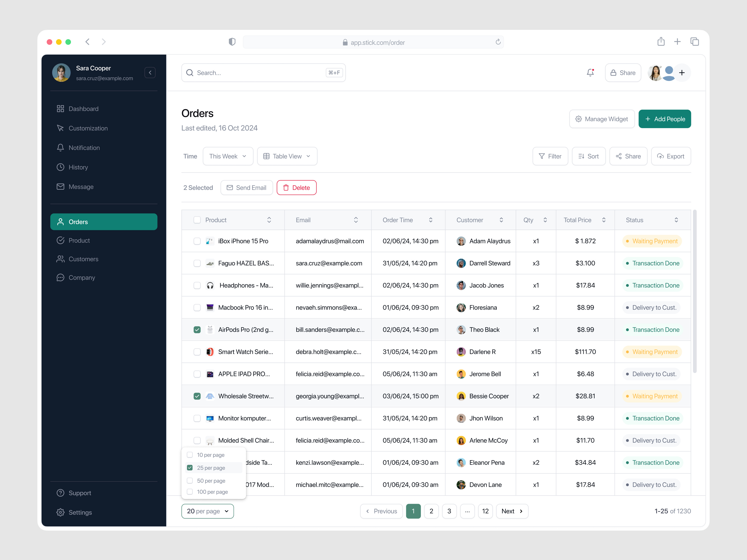Open the Message section
Viewport: 747px width, 560px height.
click(81, 186)
